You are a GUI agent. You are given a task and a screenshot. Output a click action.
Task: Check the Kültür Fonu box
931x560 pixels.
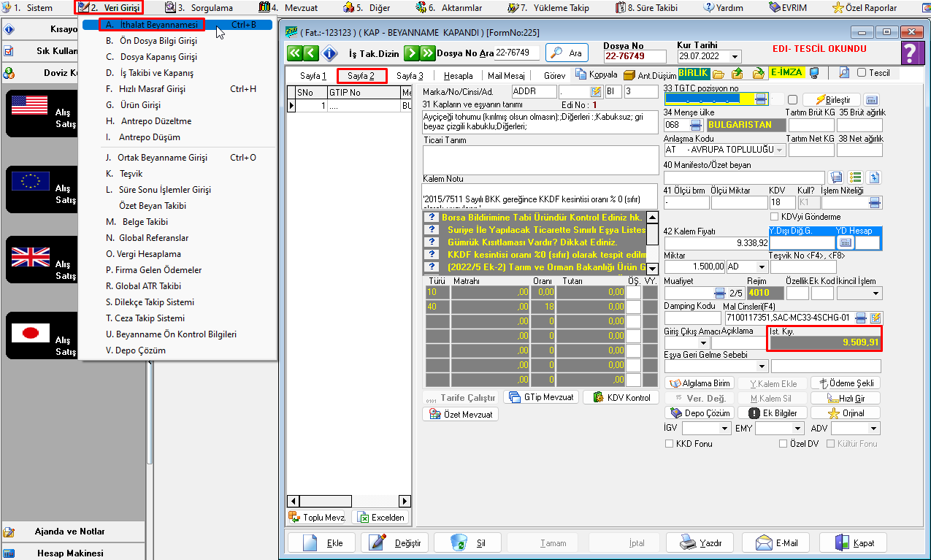tap(830, 443)
